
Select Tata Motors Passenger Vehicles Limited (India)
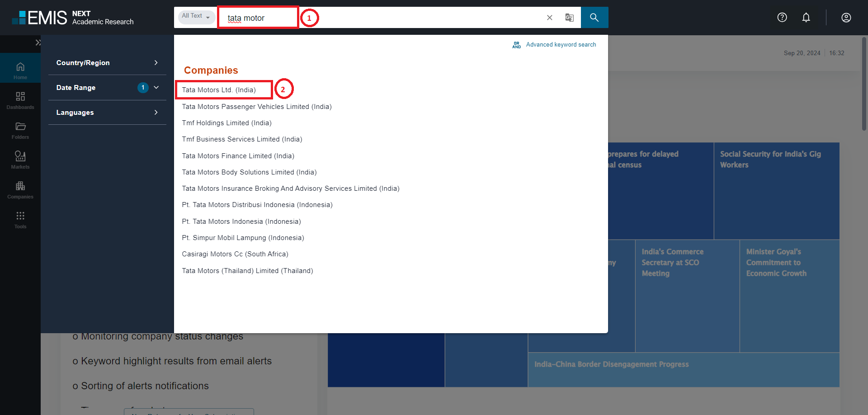pos(257,107)
